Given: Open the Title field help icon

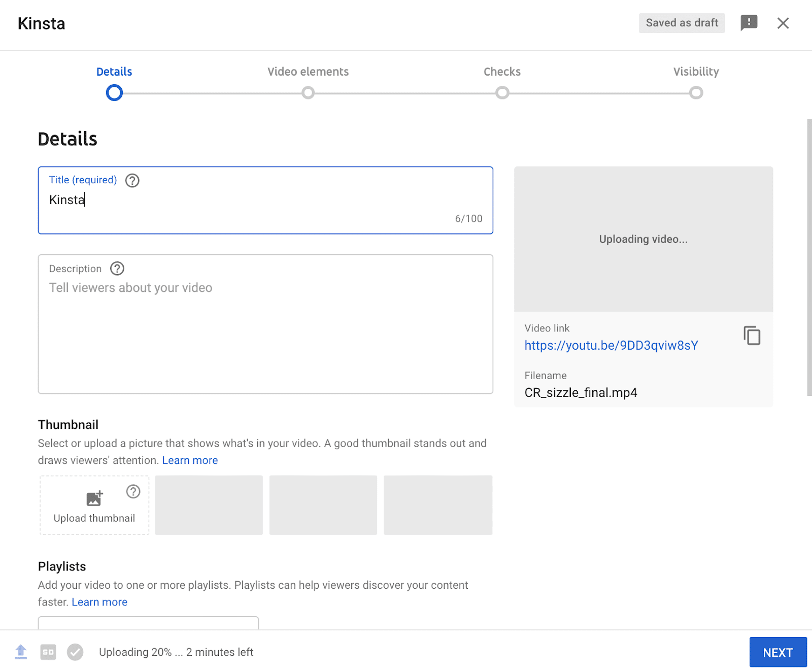Looking at the screenshot, I should point(132,181).
